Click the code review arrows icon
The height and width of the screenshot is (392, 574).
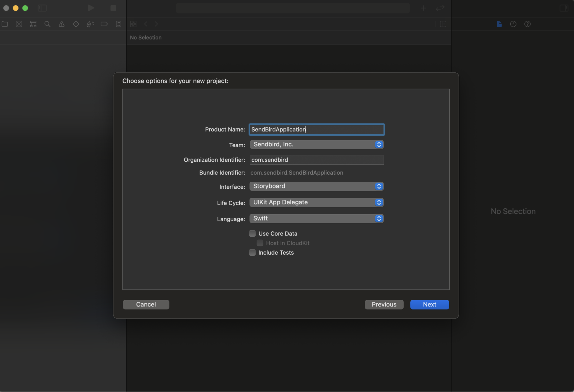(440, 8)
